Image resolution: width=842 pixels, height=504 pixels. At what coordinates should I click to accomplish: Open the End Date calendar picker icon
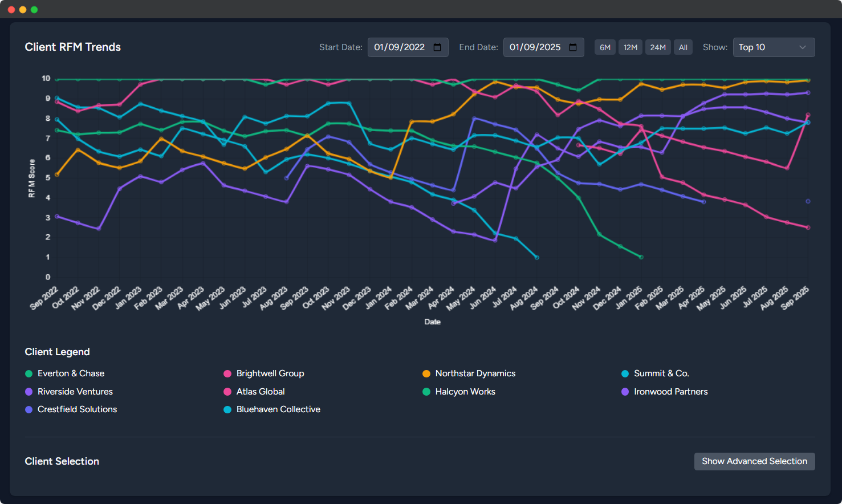(x=573, y=47)
